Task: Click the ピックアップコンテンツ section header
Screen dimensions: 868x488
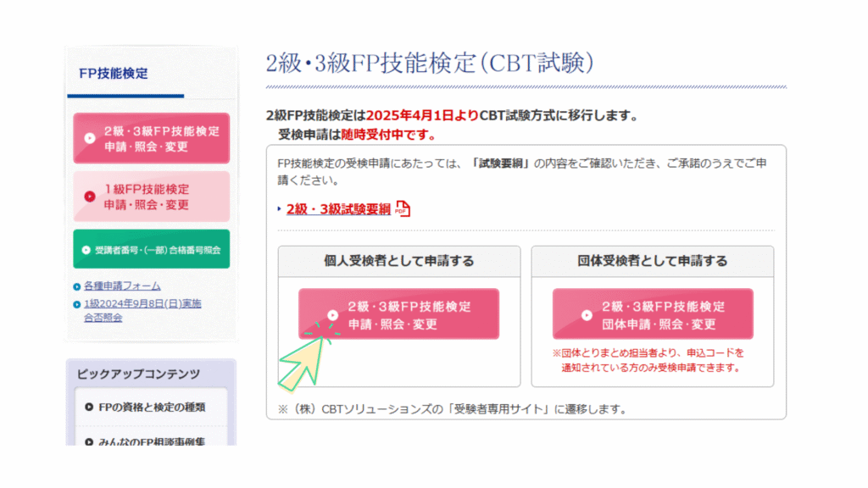Action: (138, 374)
